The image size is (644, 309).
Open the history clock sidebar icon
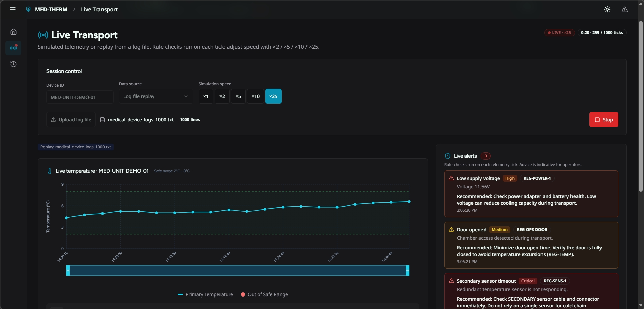13,64
